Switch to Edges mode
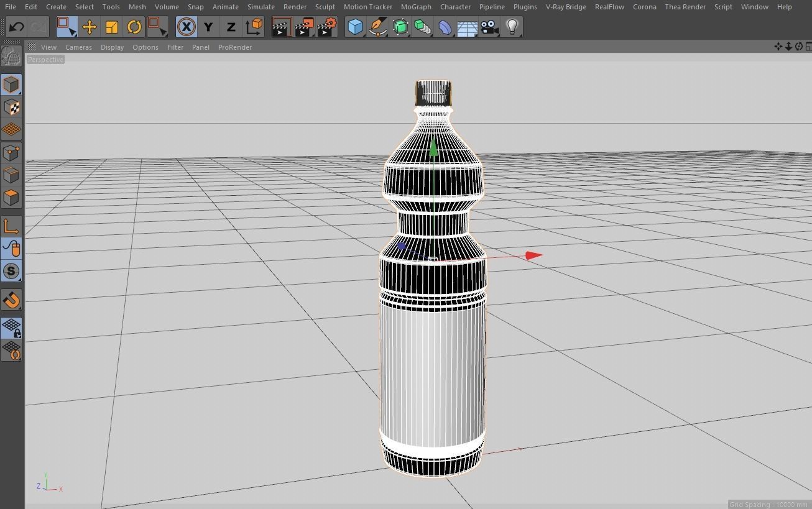 pos(11,175)
